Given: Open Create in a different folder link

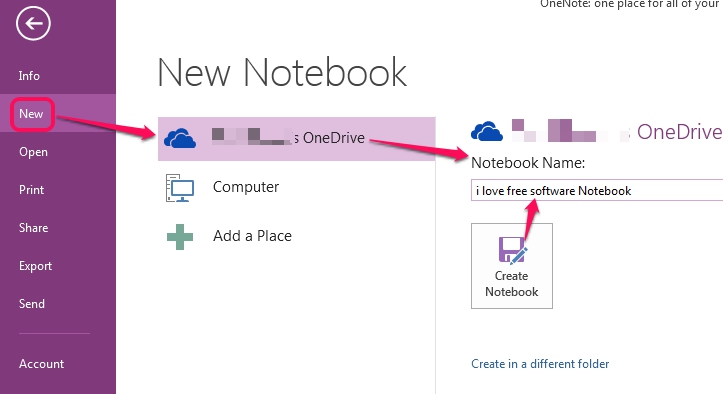Looking at the screenshot, I should 540,364.
